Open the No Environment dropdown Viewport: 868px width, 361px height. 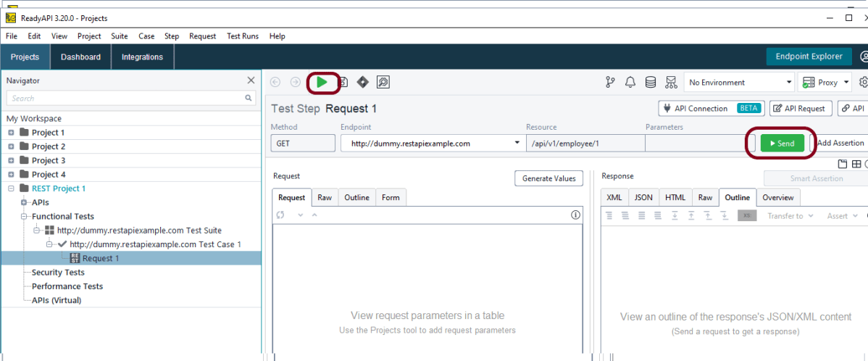740,83
